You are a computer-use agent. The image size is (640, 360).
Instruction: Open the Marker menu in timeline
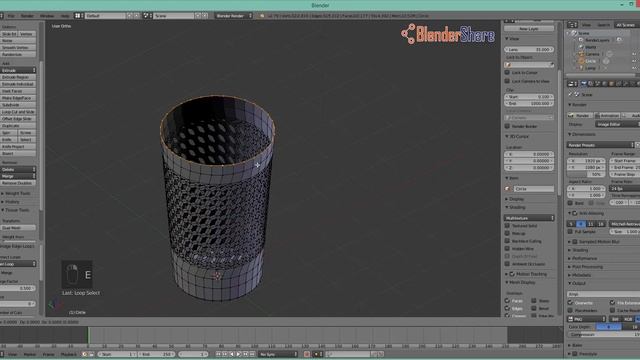point(30,354)
